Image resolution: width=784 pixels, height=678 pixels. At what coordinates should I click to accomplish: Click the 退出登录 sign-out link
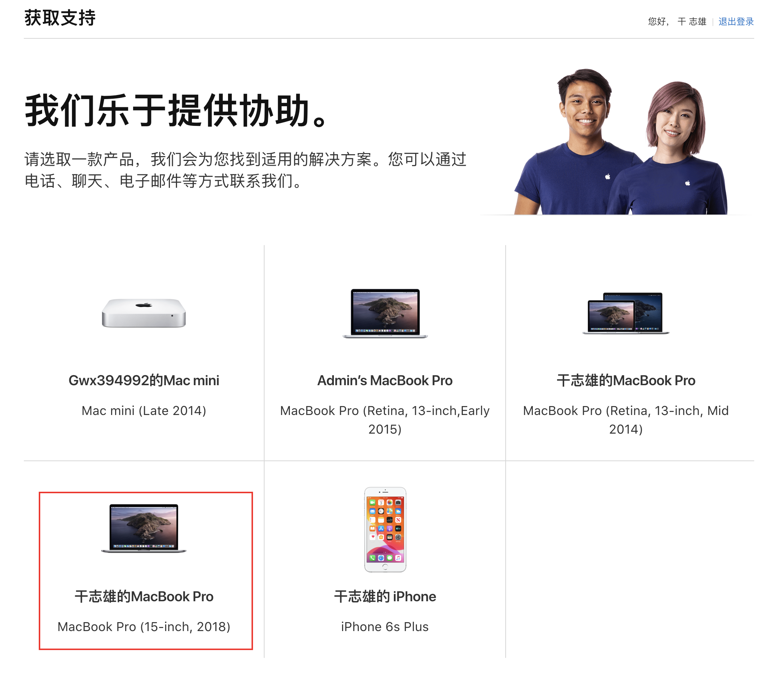(736, 22)
